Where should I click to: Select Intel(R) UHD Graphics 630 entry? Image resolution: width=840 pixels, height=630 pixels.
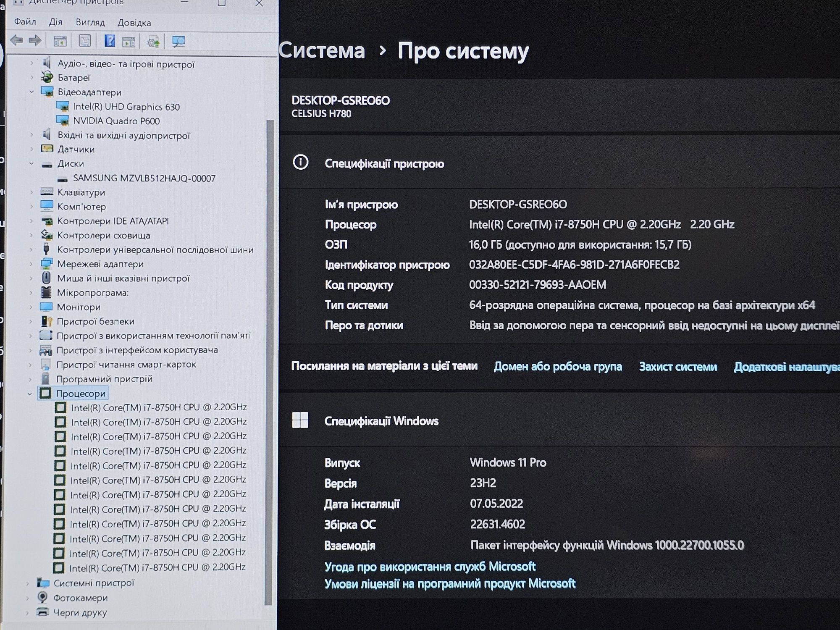click(x=126, y=107)
